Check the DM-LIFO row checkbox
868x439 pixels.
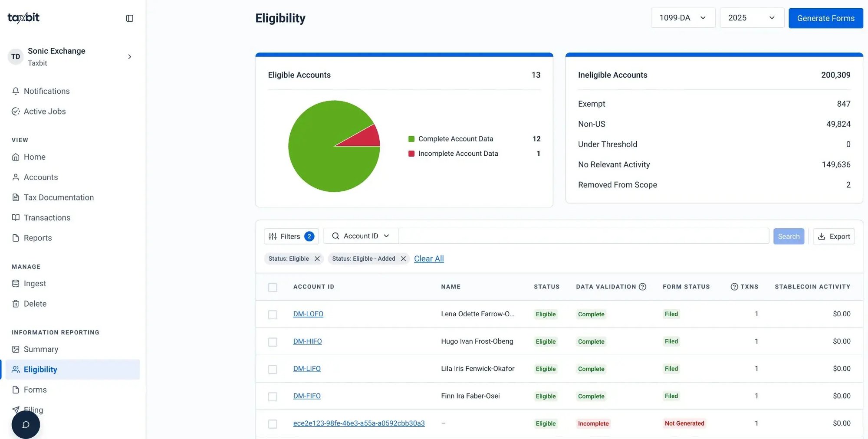point(273,369)
